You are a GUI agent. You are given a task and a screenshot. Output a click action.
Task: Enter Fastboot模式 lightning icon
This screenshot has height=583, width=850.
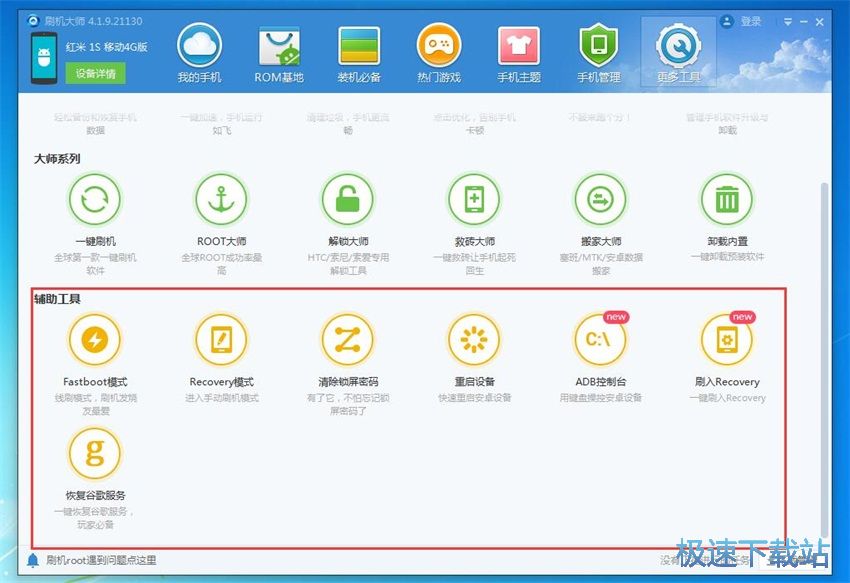95,340
